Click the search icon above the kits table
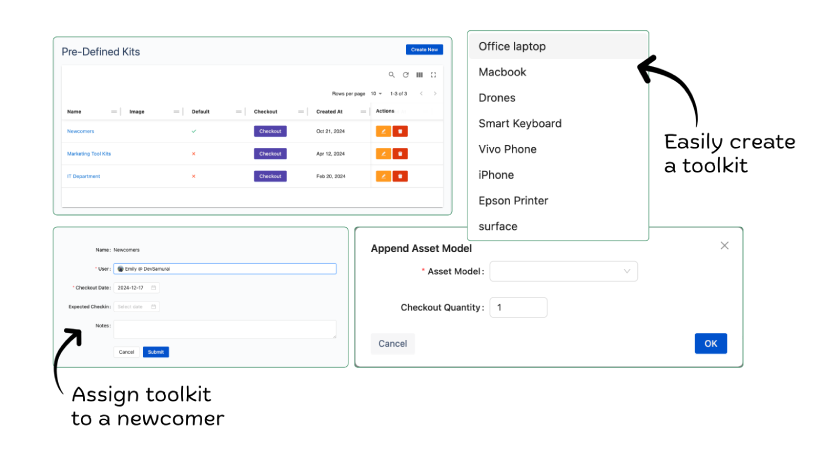 tap(392, 75)
